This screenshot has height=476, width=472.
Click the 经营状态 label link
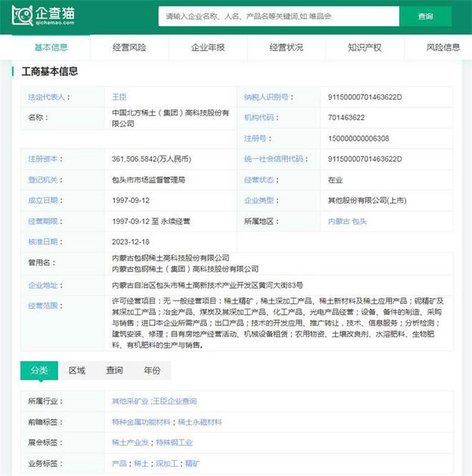259,180
